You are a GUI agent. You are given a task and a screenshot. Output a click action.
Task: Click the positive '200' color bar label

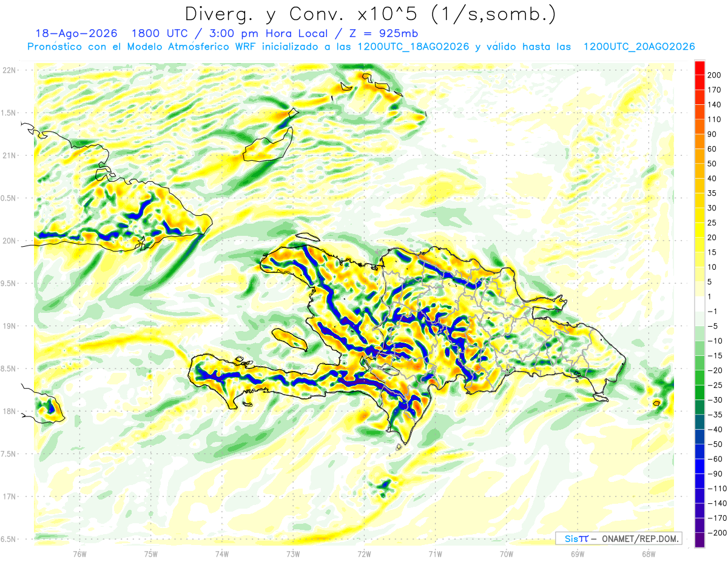[715, 75]
